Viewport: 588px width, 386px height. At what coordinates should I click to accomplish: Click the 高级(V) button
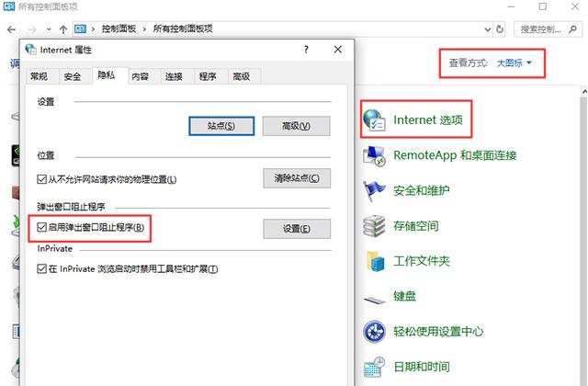[x=296, y=126]
